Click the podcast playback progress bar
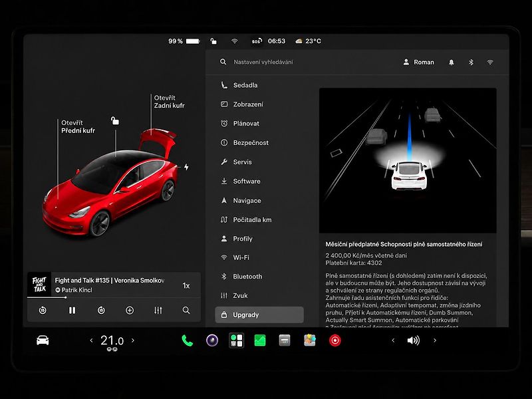 [114, 297]
